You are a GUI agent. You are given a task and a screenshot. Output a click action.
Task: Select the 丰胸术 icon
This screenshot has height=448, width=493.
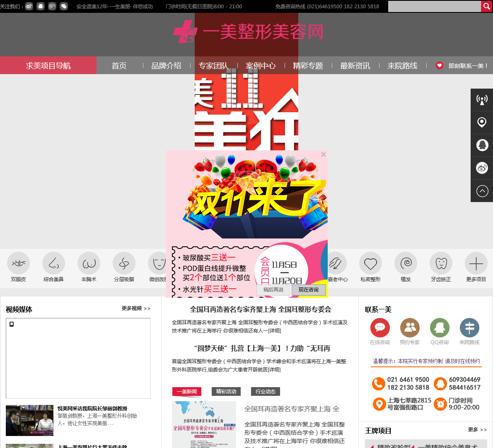click(89, 263)
